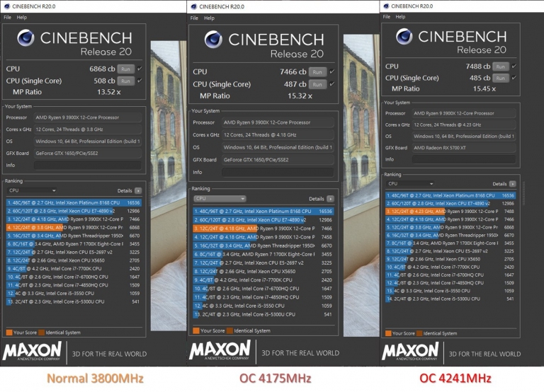Toggle the CPU test checkbox next to 7466 cb

pos(332,71)
